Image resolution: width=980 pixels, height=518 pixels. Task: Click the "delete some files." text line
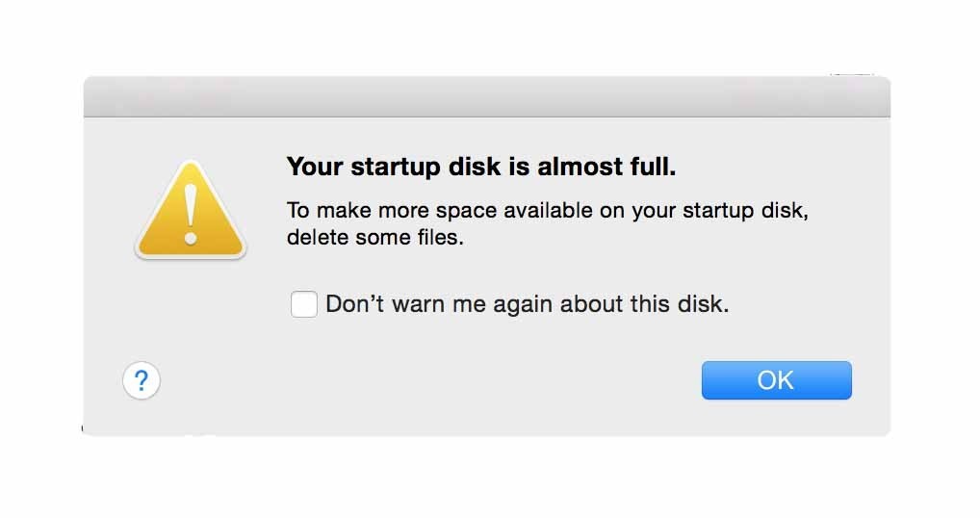point(375,238)
